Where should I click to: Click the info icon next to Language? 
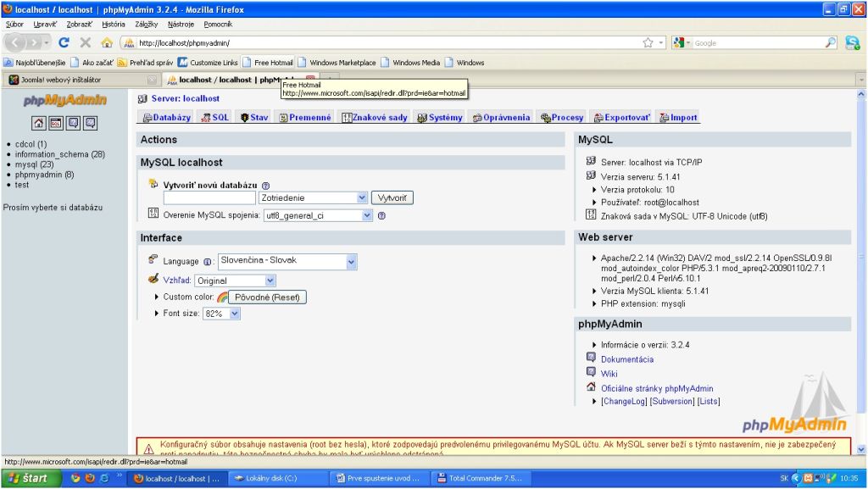207,262
